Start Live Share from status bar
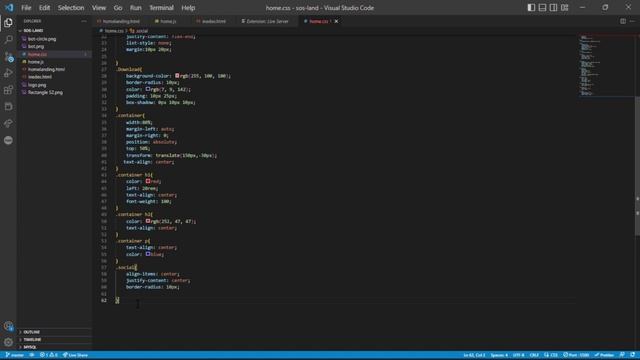640x360 pixels. [75, 355]
